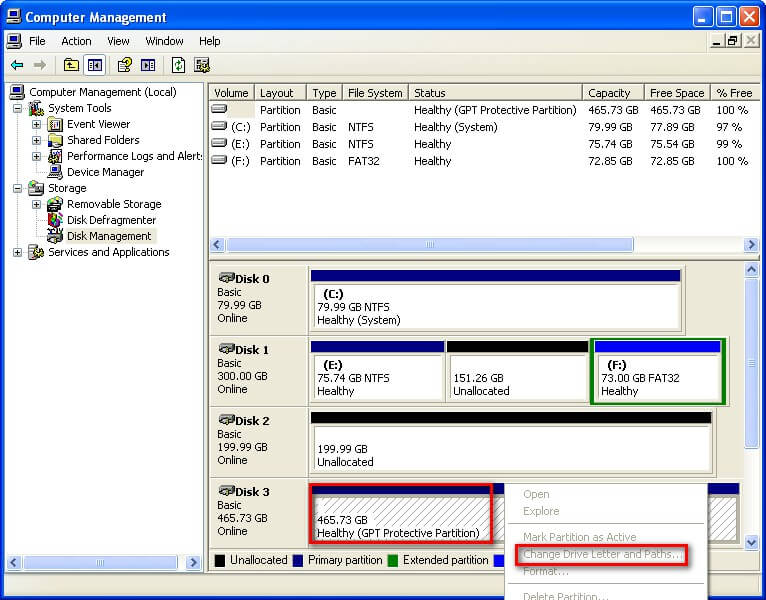Image resolution: width=766 pixels, height=600 pixels.
Task: Sort by the Free Space column header
Action: coord(677,93)
